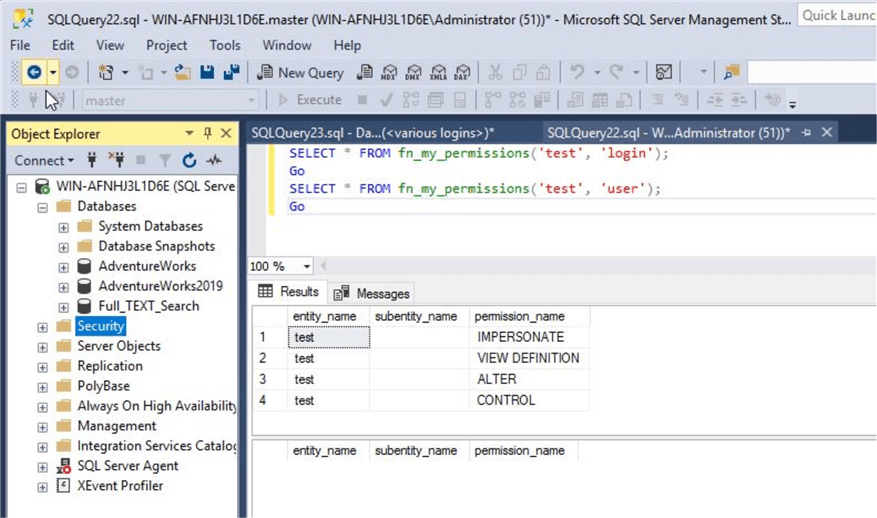This screenshot has height=518, width=877.
Task: Click the Undo arrow icon
Action: 577,72
